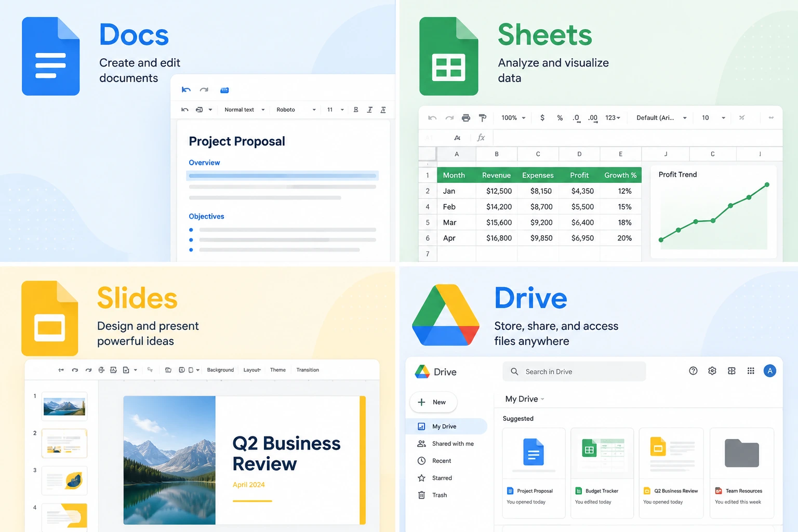Select My Drive in the Drive sidebar
This screenshot has width=798, height=532.
pyautogui.click(x=446, y=427)
